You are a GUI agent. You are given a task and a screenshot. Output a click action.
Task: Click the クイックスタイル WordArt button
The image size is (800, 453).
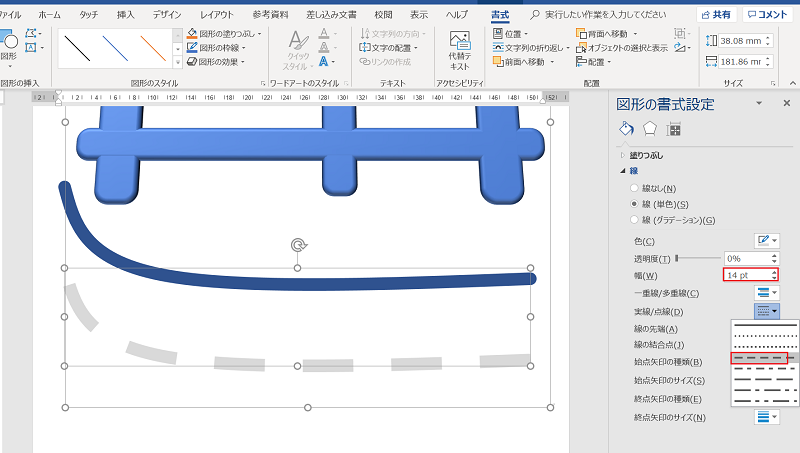pyautogui.click(x=297, y=50)
